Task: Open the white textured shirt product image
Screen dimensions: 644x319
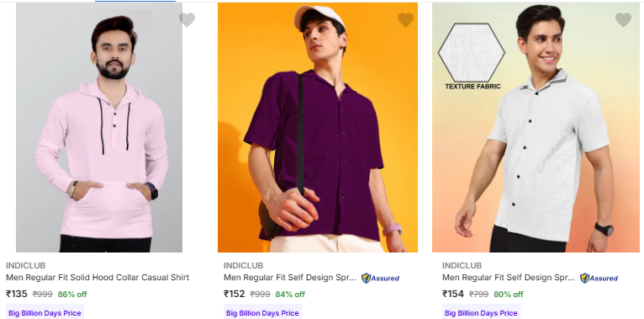Action: coord(536,127)
